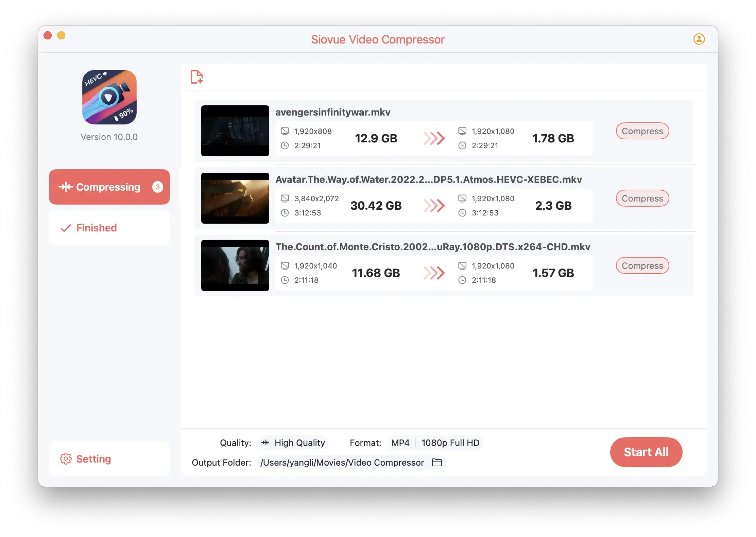This screenshot has height=537, width=756.
Task: Click the Version 10.0.0 label
Action: point(109,137)
